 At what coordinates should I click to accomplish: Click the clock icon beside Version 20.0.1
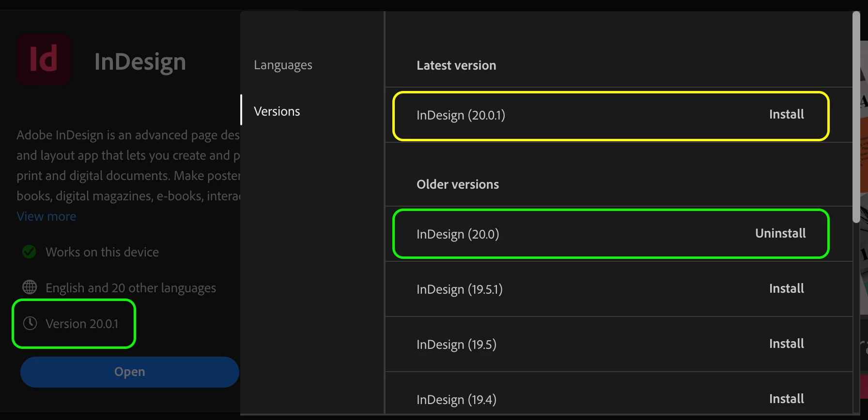coord(30,323)
